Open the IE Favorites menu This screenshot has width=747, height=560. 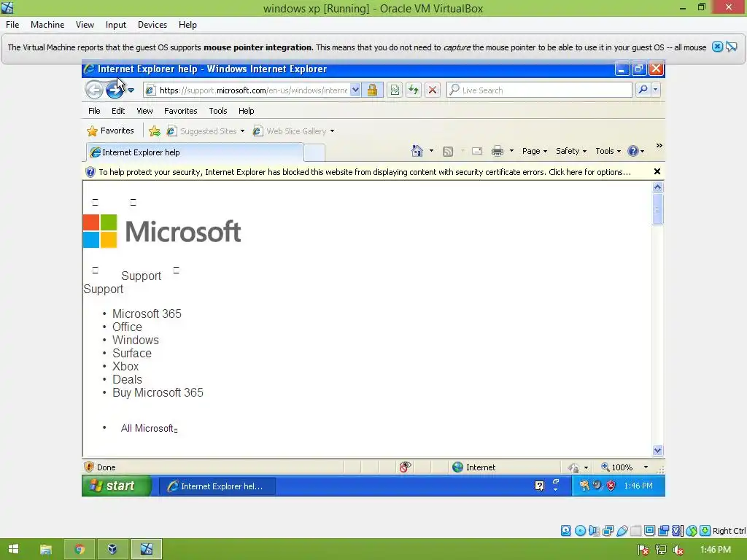181,111
